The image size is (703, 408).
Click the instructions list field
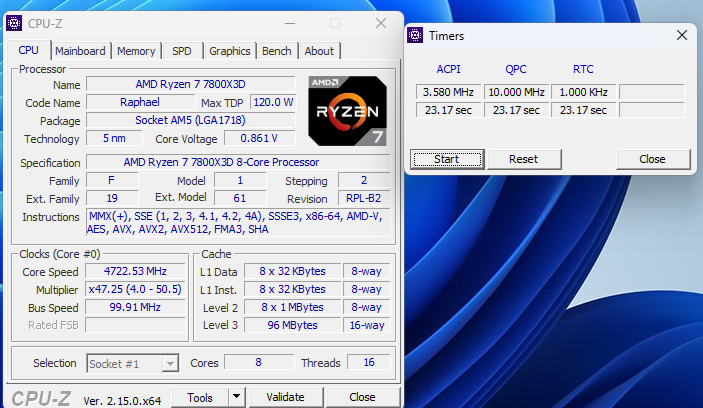tap(238, 222)
